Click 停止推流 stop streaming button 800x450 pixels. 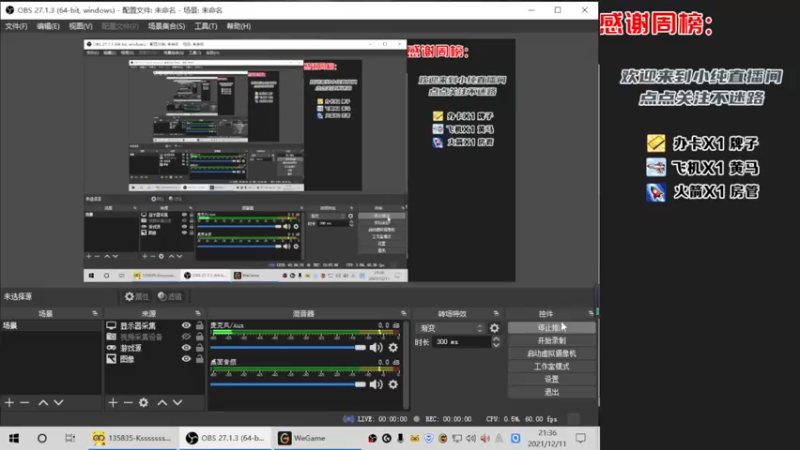552,328
